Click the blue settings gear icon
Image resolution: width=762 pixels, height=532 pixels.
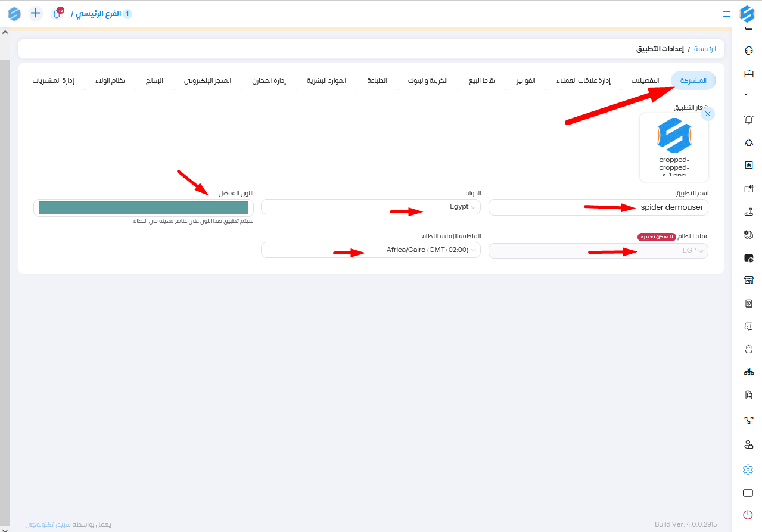coord(748,469)
